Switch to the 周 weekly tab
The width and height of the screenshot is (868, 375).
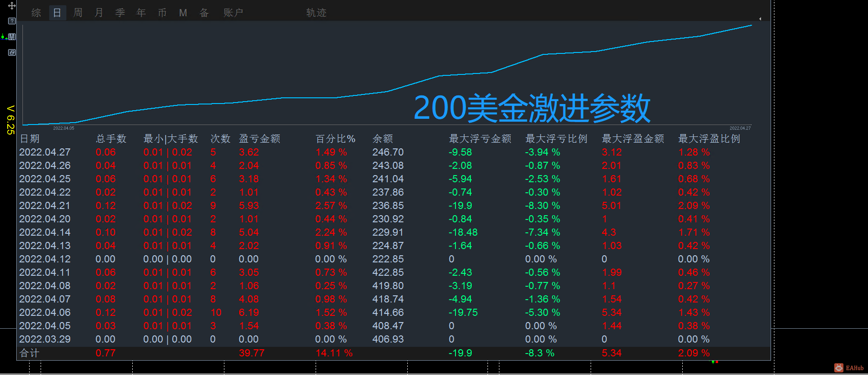coord(78,13)
